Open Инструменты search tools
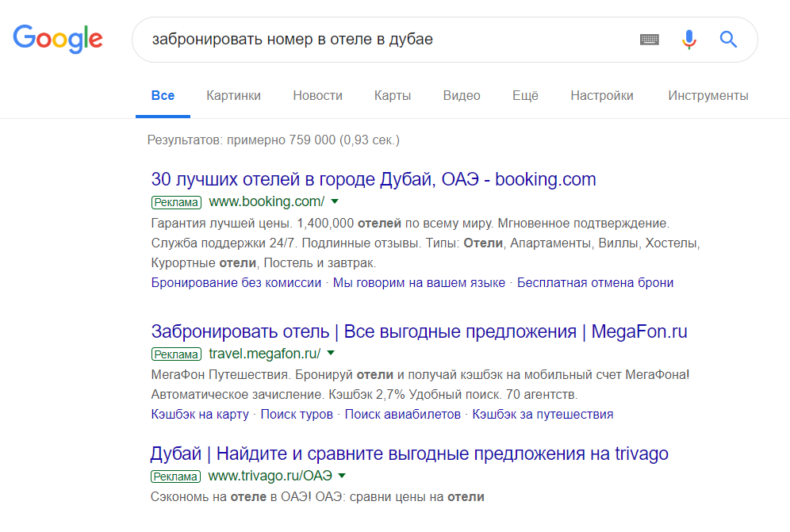Viewport: 790px width, 532px height. tap(708, 96)
